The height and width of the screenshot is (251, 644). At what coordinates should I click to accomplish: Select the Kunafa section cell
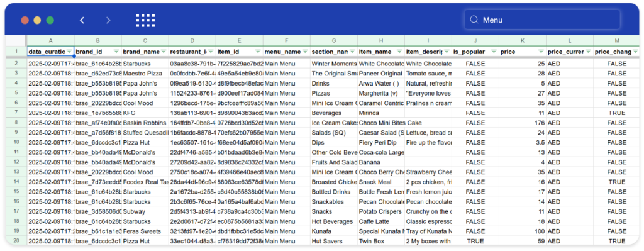tap(334, 231)
